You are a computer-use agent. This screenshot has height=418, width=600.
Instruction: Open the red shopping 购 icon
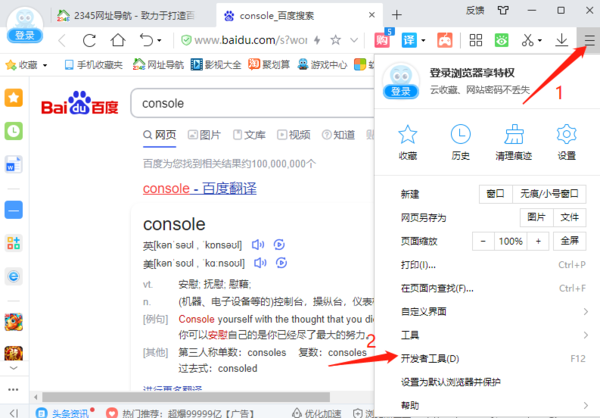tap(382, 40)
